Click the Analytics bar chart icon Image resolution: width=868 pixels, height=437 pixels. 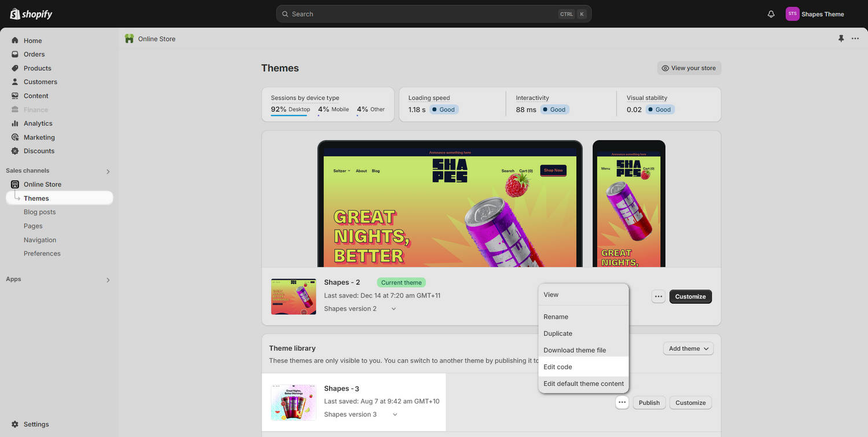pos(15,123)
